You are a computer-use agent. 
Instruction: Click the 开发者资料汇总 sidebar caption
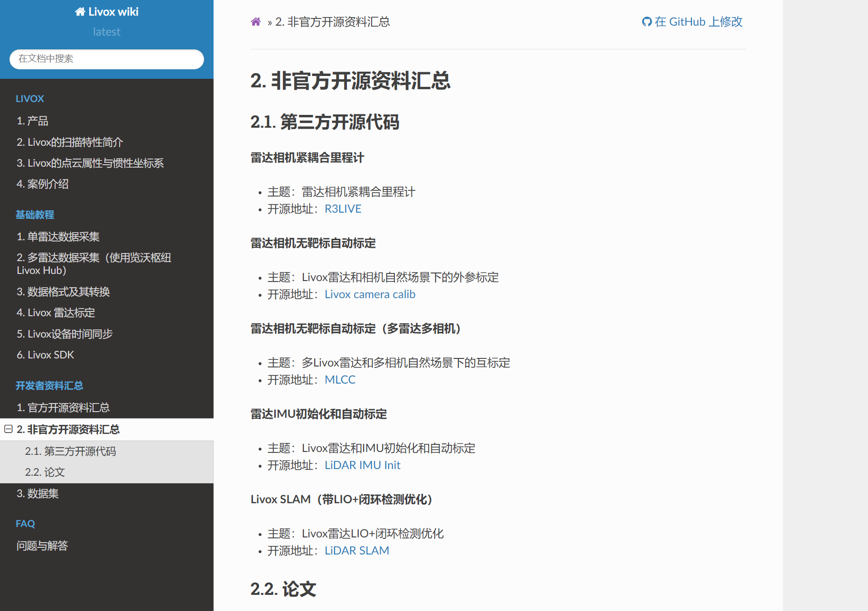[x=49, y=385]
